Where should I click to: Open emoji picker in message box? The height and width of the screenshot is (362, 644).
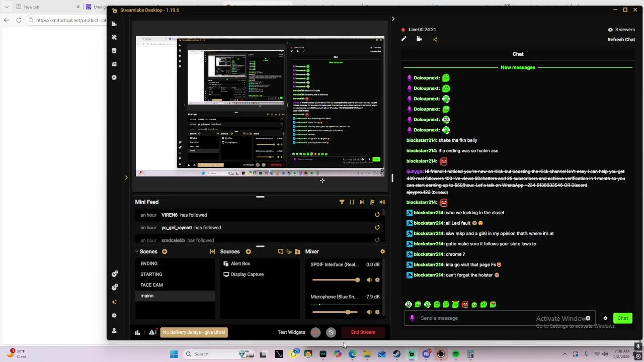pyautogui.click(x=588, y=318)
